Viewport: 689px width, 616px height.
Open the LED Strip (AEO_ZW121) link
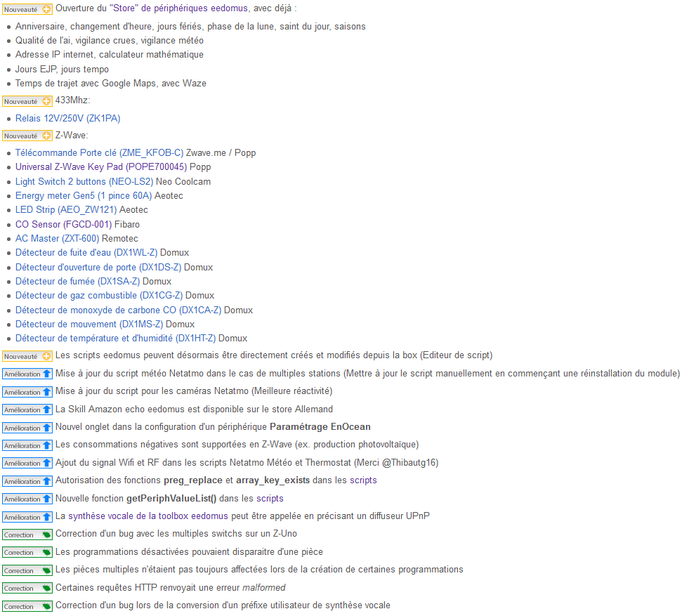pyautogui.click(x=66, y=209)
